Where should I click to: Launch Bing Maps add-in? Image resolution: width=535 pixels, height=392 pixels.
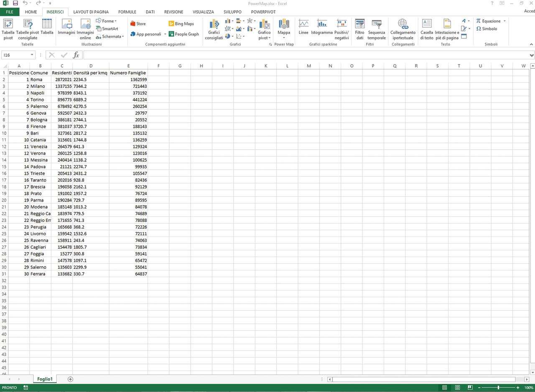[181, 24]
